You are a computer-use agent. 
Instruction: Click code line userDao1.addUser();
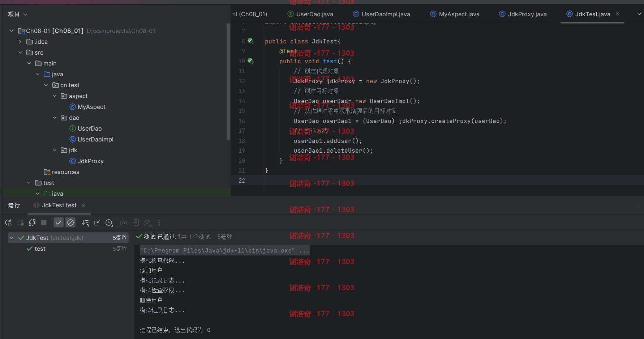(x=328, y=141)
